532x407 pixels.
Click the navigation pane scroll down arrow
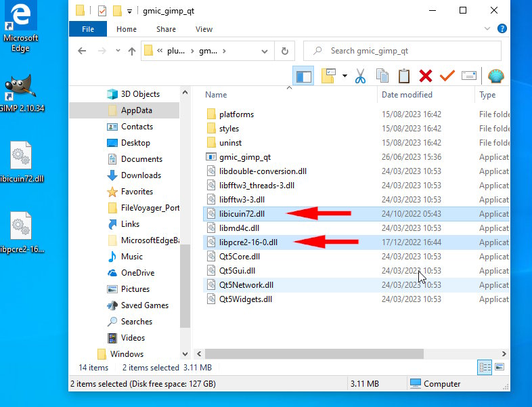click(185, 354)
